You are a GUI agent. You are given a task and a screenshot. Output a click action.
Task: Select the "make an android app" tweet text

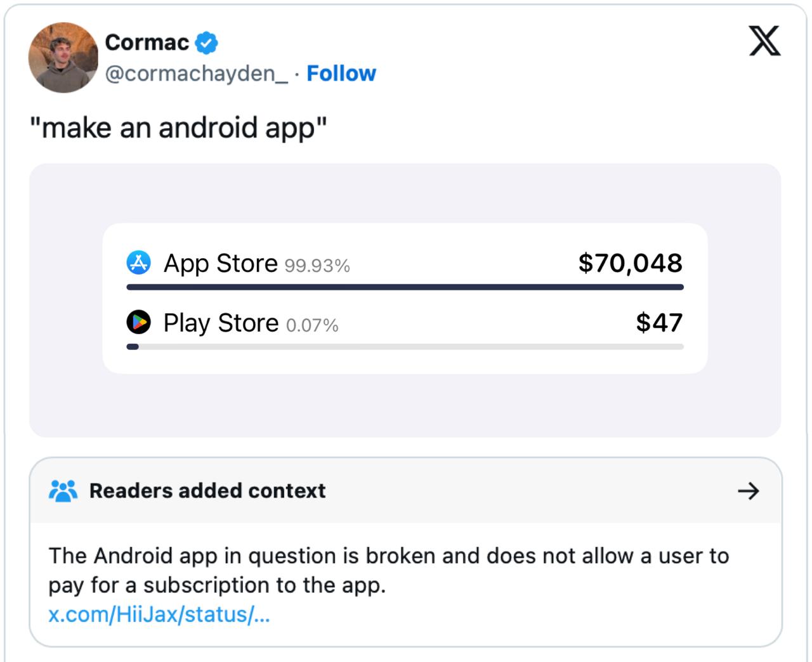(x=179, y=127)
